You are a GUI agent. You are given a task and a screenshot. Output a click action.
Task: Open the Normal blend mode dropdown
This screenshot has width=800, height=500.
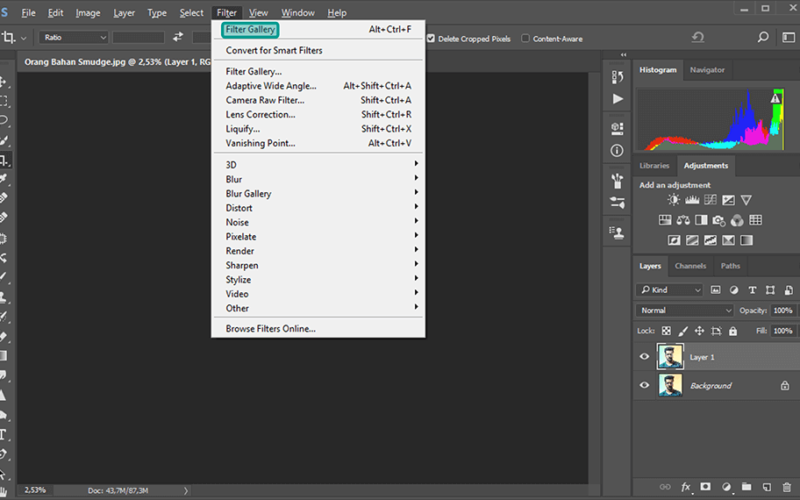point(685,310)
